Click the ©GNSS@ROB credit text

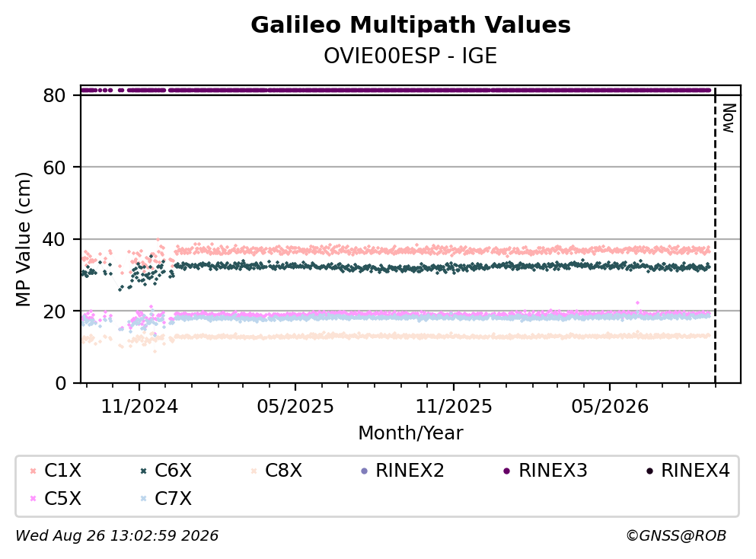pyautogui.click(x=676, y=536)
